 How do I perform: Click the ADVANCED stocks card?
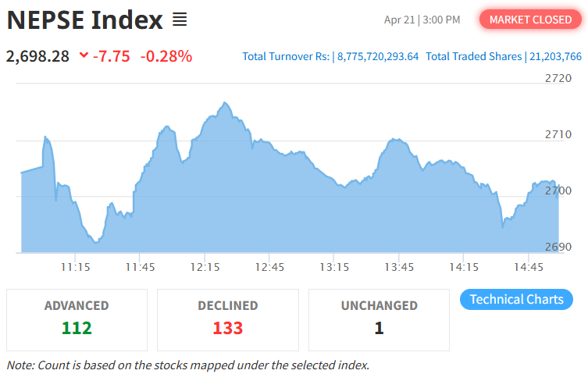coord(77,320)
